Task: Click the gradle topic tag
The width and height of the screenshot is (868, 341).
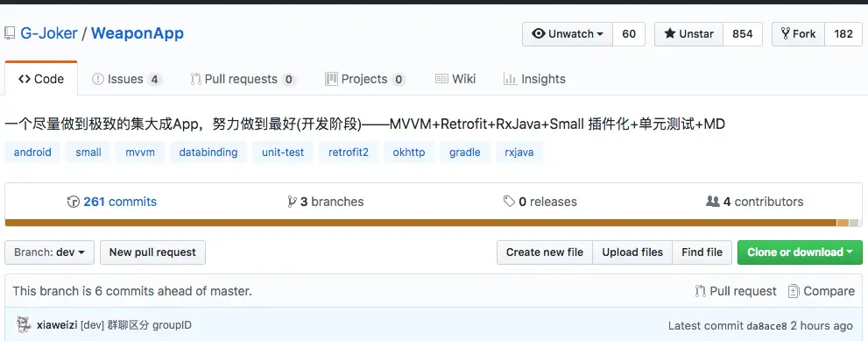Action: coord(465,152)
